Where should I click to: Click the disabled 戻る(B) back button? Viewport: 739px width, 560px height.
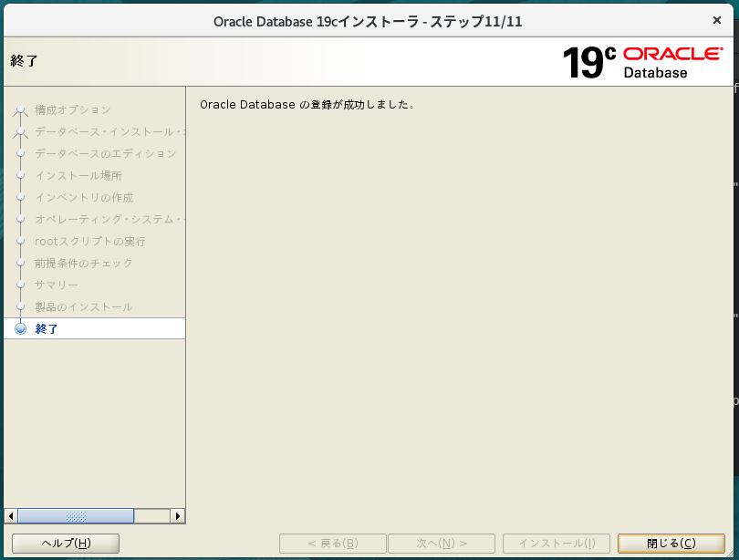333,544
